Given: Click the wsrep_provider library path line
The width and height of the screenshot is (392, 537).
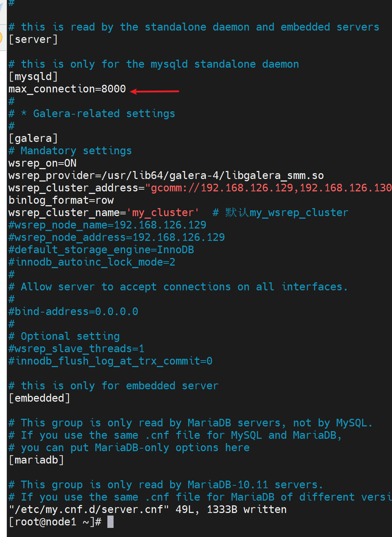Looking at the screenshot, I should pyautogui.click(x=166, y=175).
